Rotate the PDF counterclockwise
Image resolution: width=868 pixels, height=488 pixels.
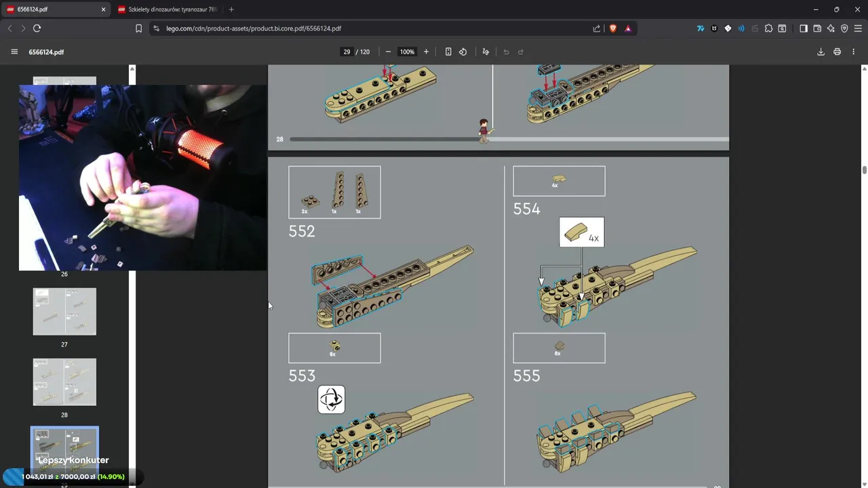pos(463,52)
